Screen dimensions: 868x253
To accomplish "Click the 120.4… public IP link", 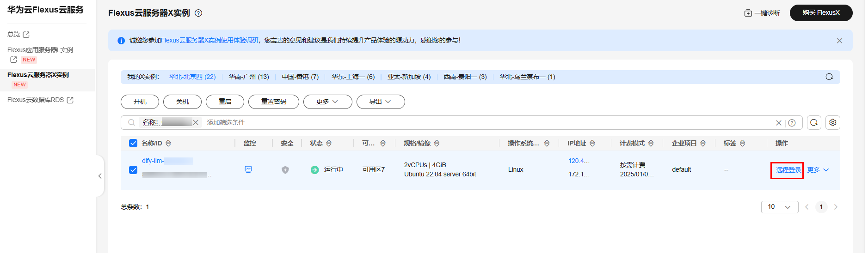I will pyautogui.click(x=579, y=161).
